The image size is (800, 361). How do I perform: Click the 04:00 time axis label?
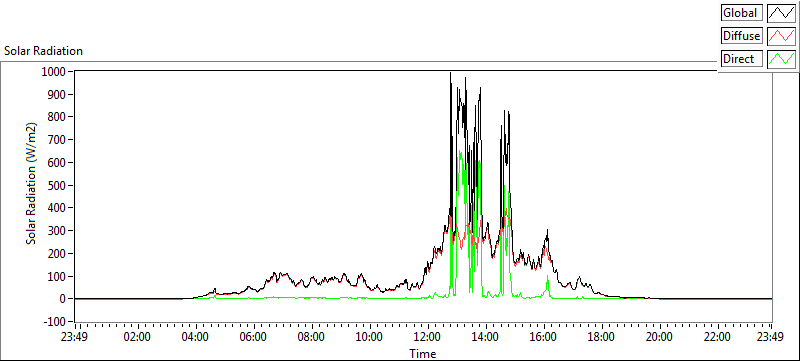pyautogui.click(x=195, y=338)
